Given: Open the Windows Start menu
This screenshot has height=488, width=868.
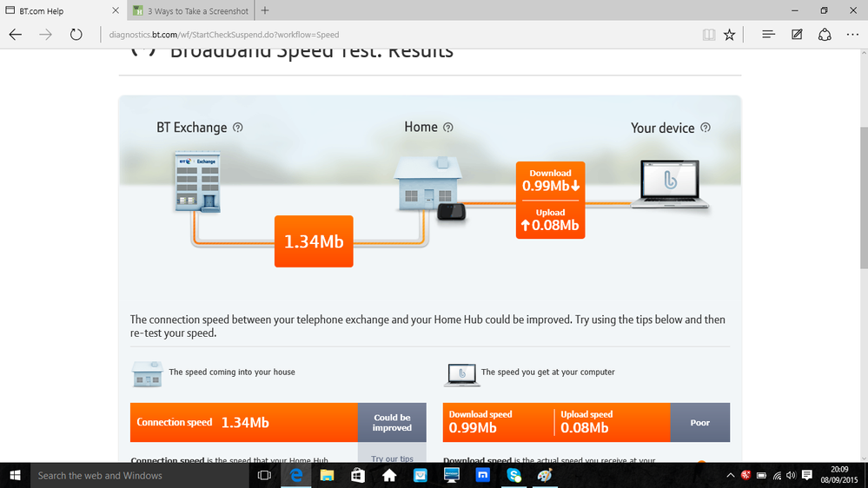Looking at the screenshot, I should [15, 475].
